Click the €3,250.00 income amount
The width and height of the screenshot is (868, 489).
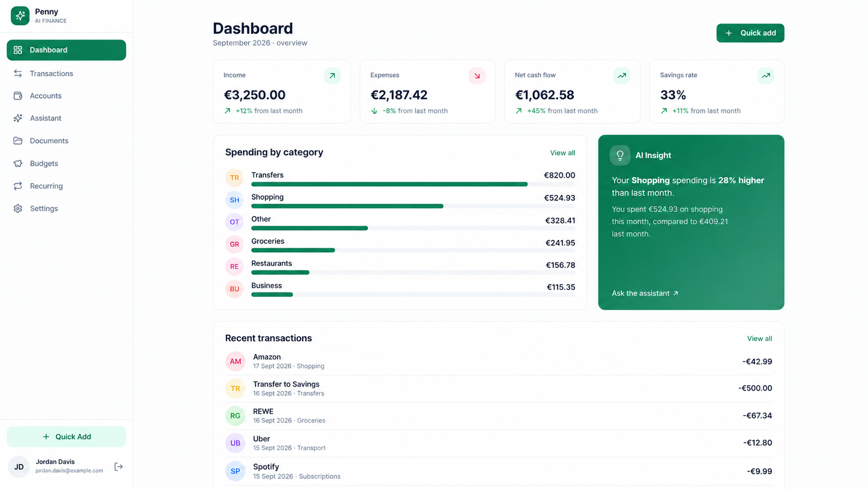[254, 95]
